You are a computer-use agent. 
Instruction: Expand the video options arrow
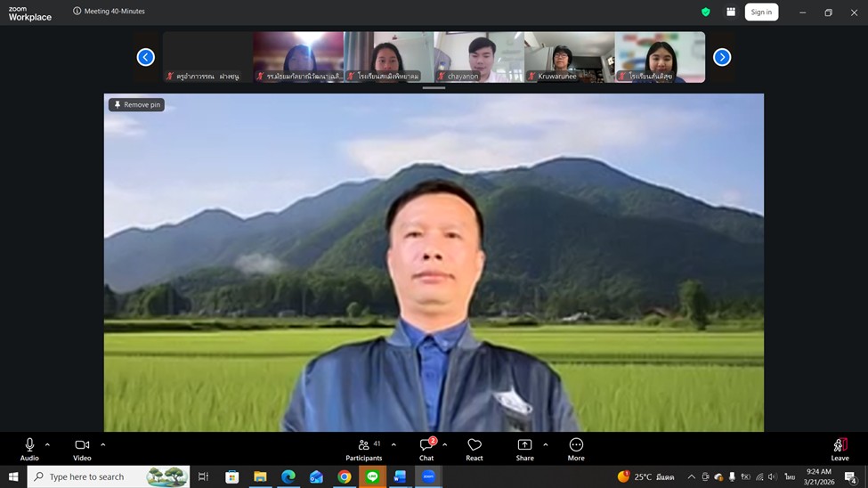tap(103, 444)
